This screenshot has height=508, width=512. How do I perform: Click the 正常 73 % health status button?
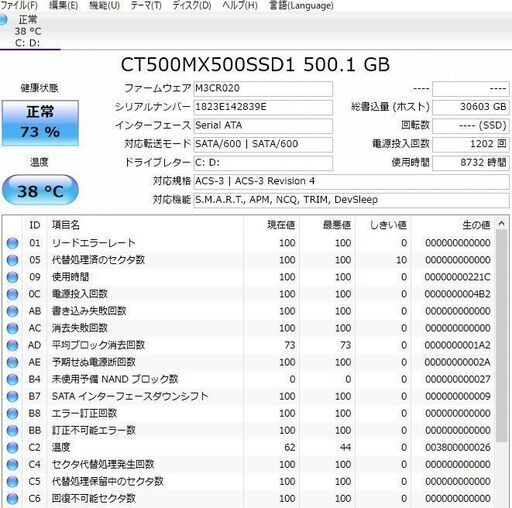(40, 123)
